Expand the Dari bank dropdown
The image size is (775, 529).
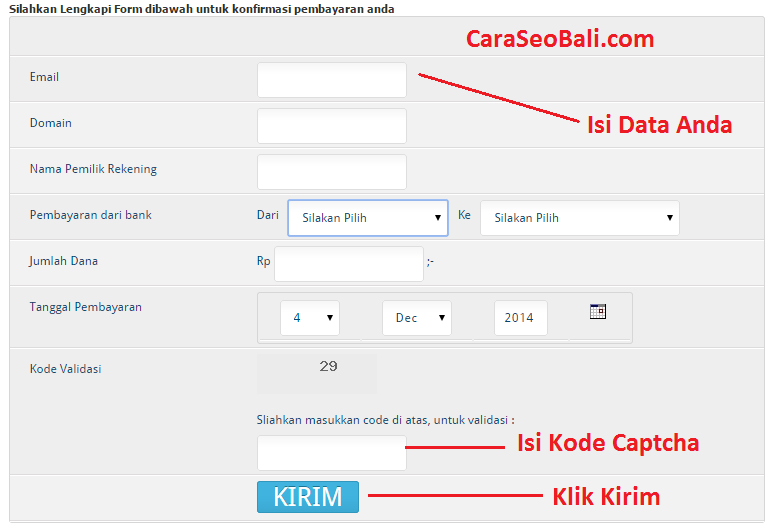[367, 217]
